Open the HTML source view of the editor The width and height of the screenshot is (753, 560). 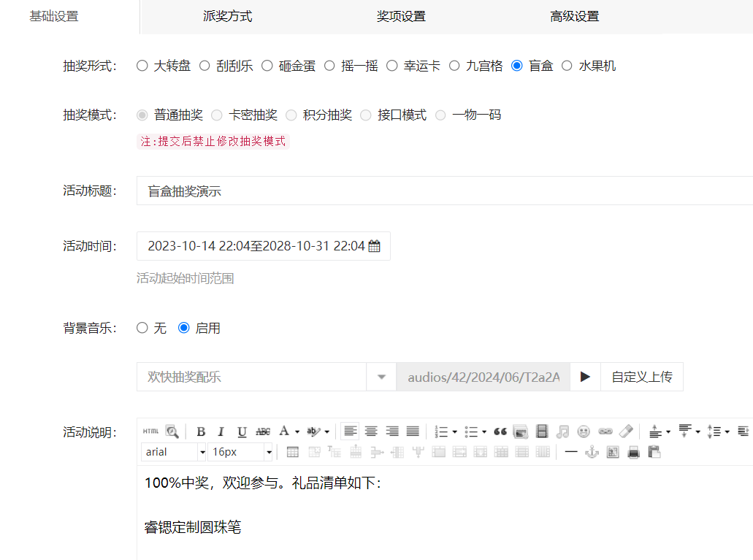[x=150, y=431]
